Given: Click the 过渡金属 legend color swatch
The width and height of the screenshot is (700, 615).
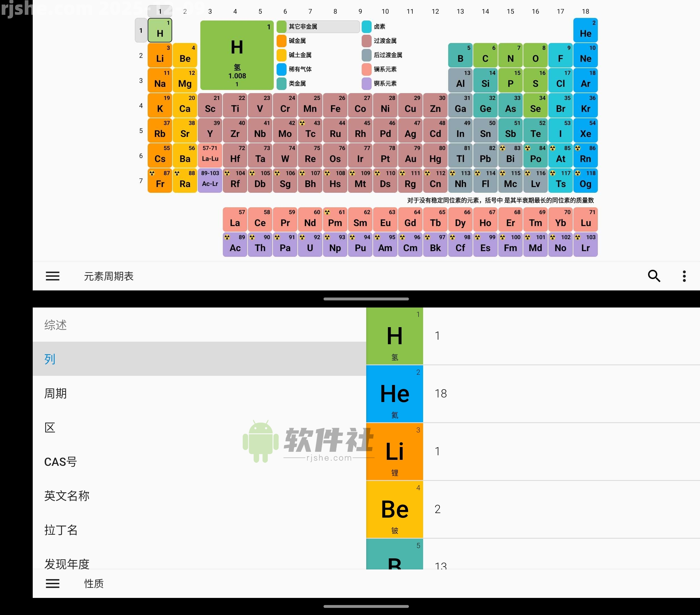Looking at the screenshot, I should [x=366, y=41].
